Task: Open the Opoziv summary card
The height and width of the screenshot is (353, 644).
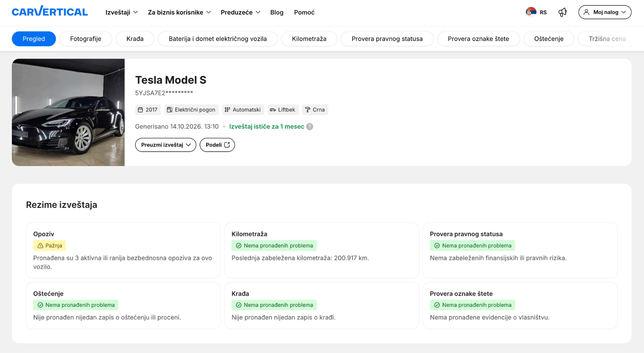Action: (123, 251)
